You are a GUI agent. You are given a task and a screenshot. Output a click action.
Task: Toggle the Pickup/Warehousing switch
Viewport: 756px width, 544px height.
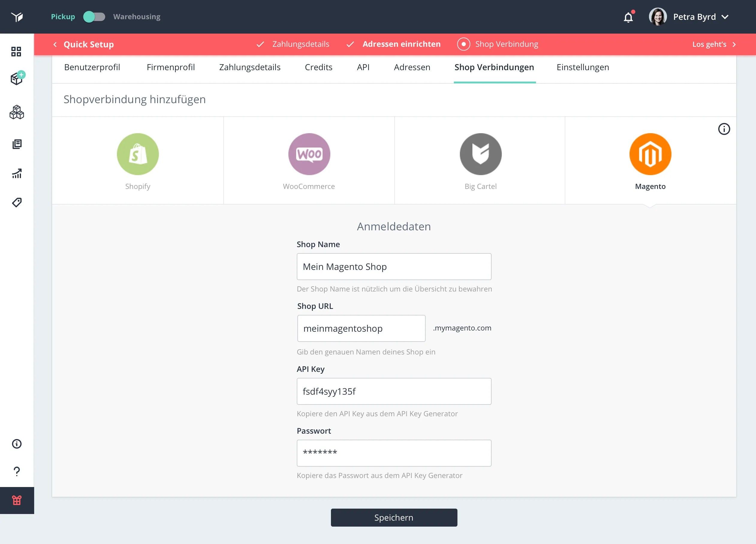coord(94,17)
